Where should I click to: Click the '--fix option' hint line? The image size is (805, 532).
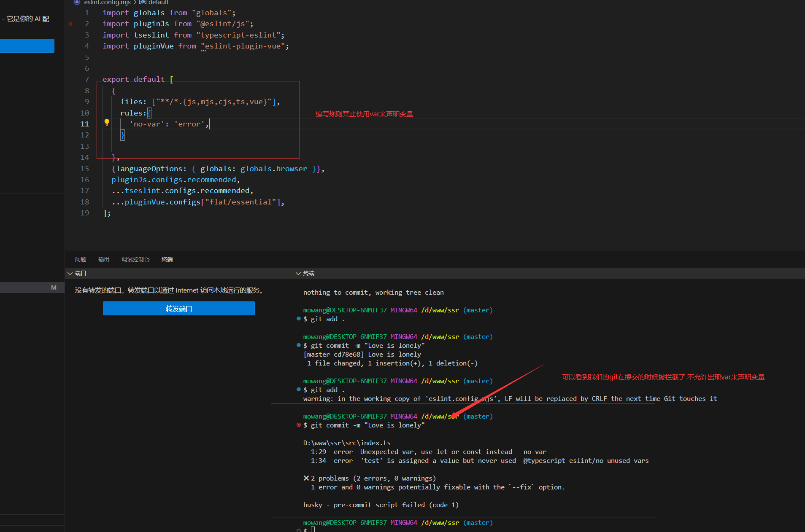[438, 487]
